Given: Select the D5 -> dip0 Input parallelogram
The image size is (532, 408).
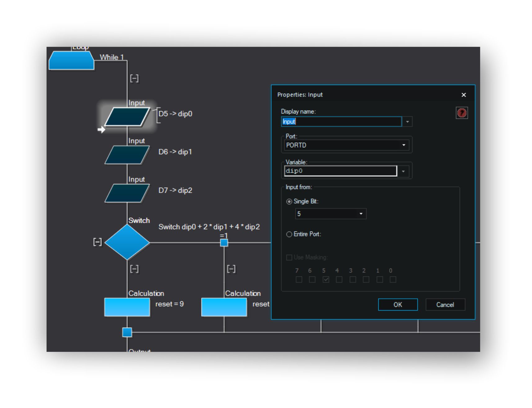Looking at the screenshot, I should click(x=127, y=117).
